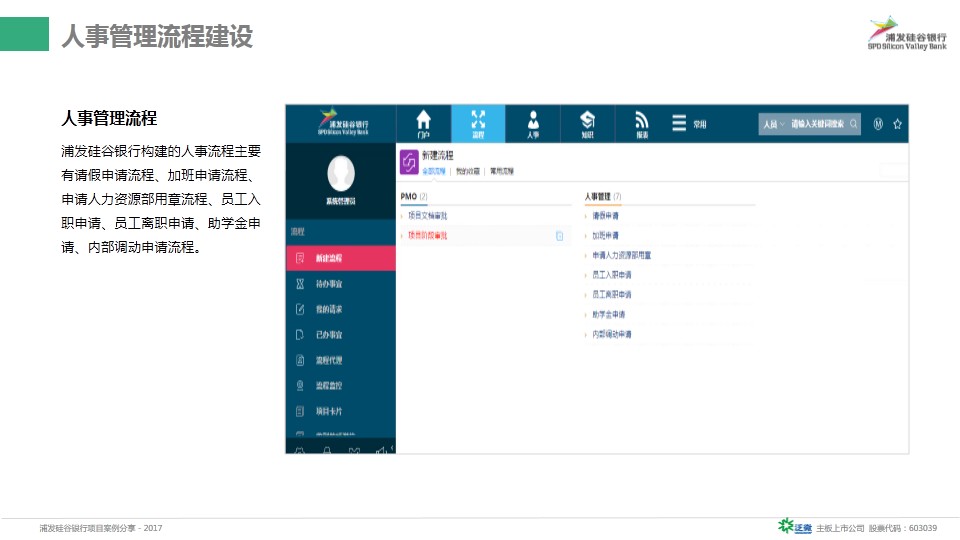This screenshot has width=960, height=540.
Task: Click the 流程代理 agent icon
Action: (x=300, y=360)
